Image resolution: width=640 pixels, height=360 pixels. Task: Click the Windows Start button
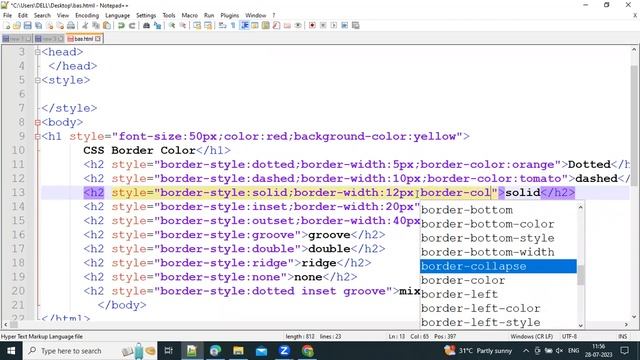point(11,351)
